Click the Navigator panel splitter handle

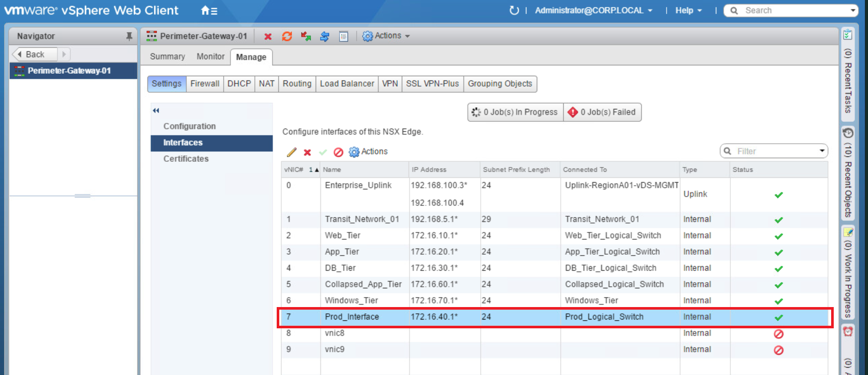[83, 196]
